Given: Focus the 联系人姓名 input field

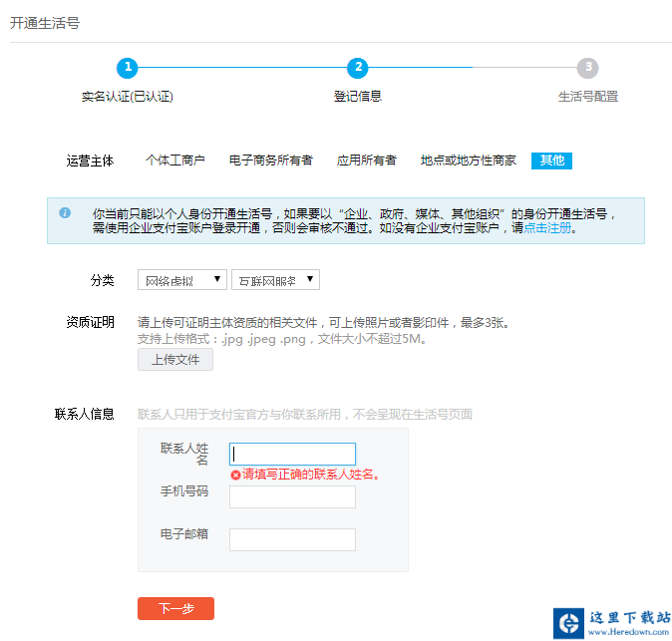Looking at the screenshot, I should [292, 455].
